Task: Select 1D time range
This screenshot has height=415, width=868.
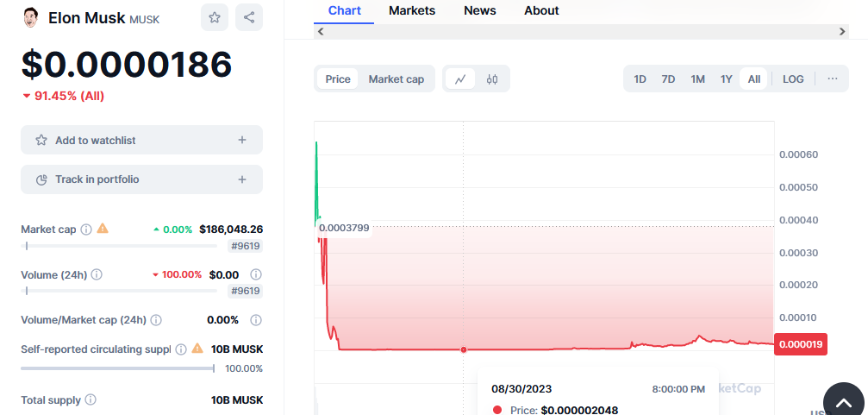Action: (x=640, y=79)
